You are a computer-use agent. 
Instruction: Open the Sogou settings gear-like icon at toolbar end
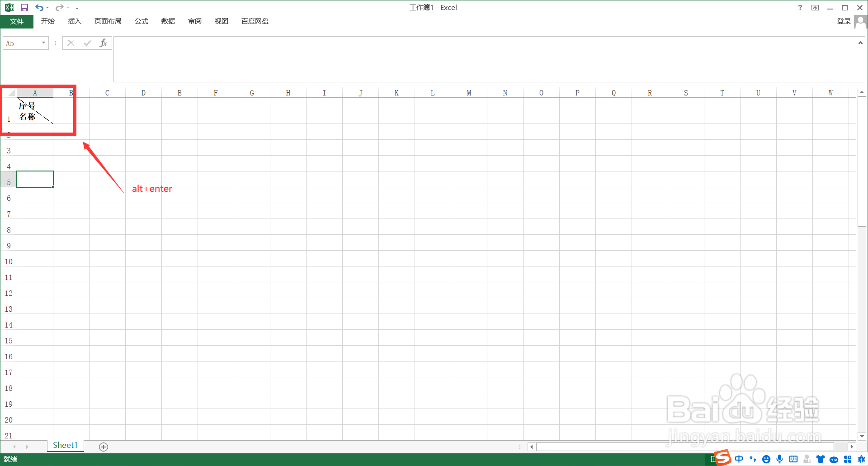click(x=861, y=459)
